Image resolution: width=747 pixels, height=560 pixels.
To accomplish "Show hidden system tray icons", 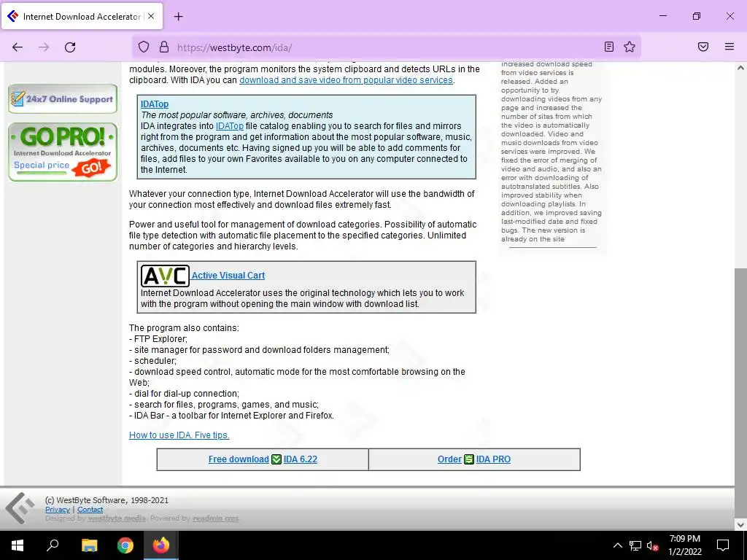I will point(617,545).
